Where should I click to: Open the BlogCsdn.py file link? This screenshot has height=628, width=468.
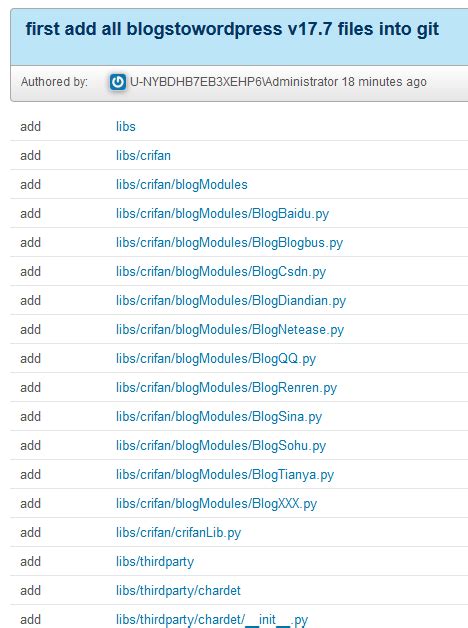pos(221,272)
